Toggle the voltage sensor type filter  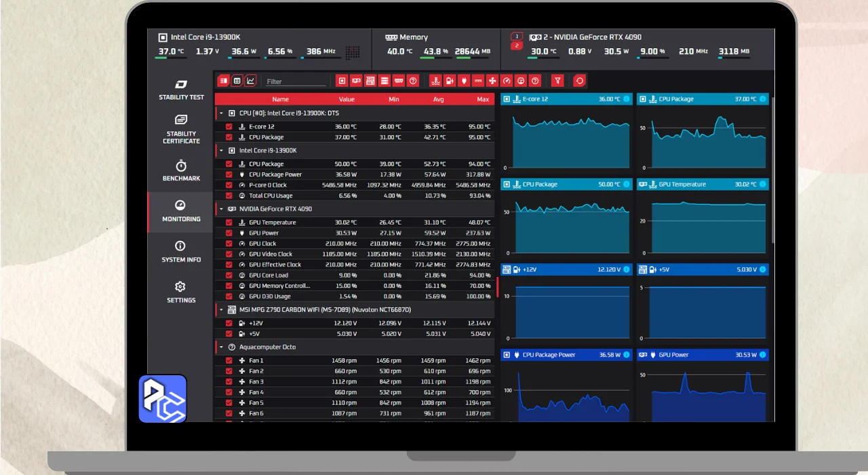click(x=450, y=81)
